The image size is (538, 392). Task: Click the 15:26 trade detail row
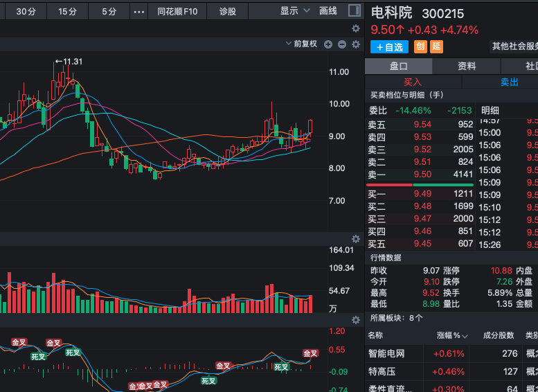click(x=508, y=244)
